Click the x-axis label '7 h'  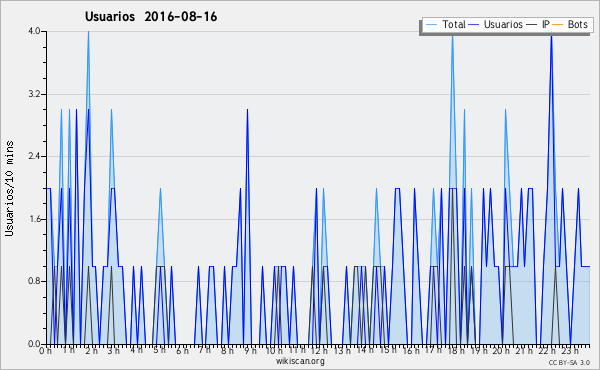(205, 350)
